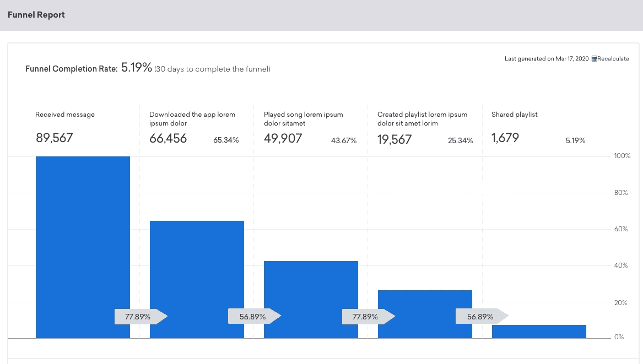Expand the Shared playlist stage column
Image resolution: width=643 pixels, height=364 pixels.
[x=514, y=115]
